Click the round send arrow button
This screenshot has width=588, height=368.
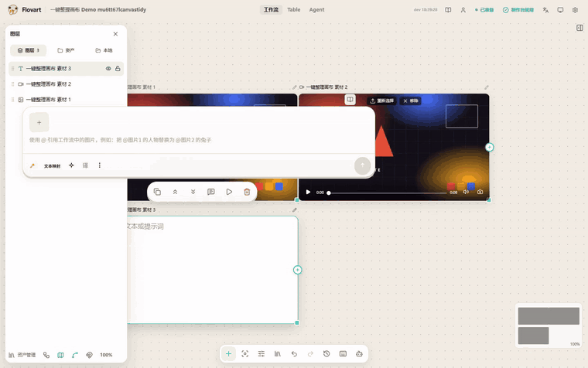click(362, 165)
